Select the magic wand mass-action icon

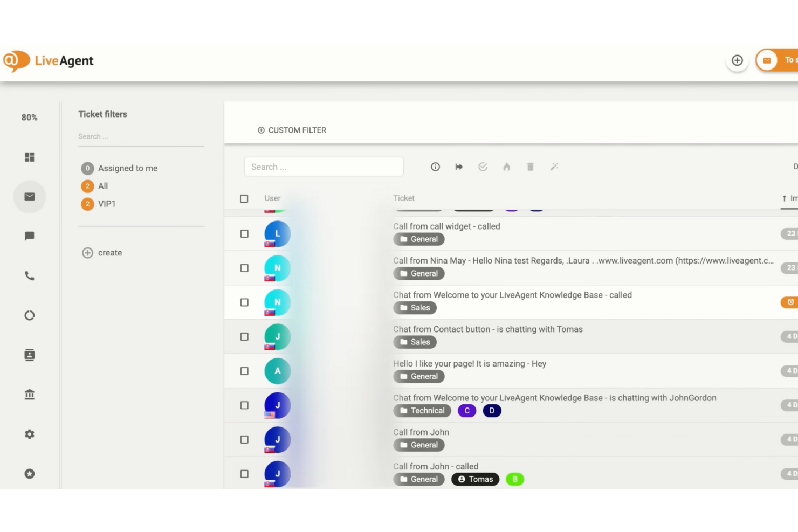pyautogui.click(x=554, y=167)
